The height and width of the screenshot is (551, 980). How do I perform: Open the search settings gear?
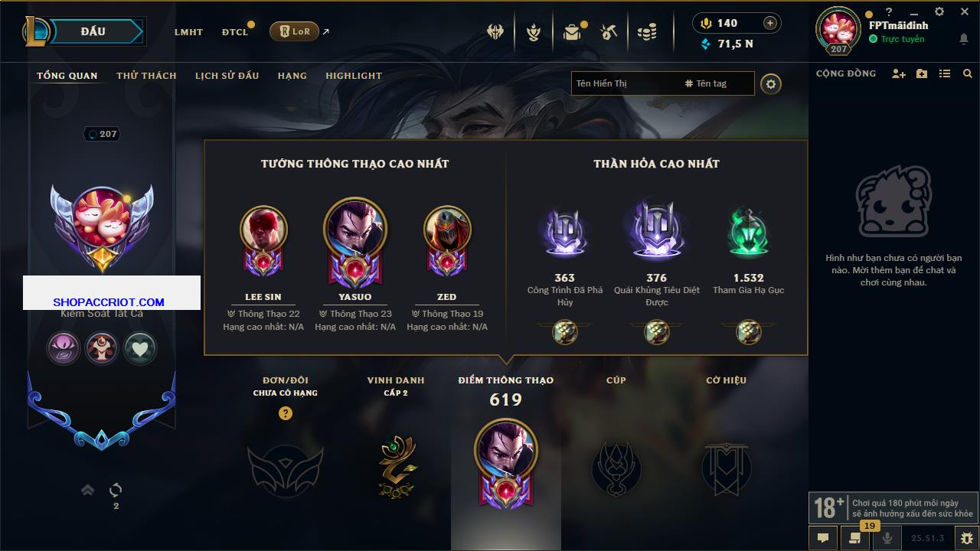pos(771,83)
